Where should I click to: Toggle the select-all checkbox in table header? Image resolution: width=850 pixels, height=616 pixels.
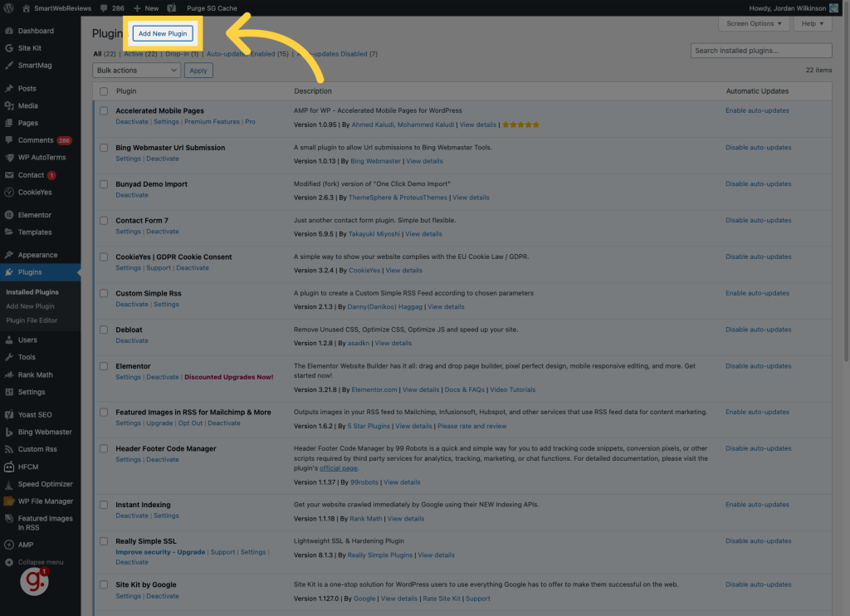coord(104,91)
